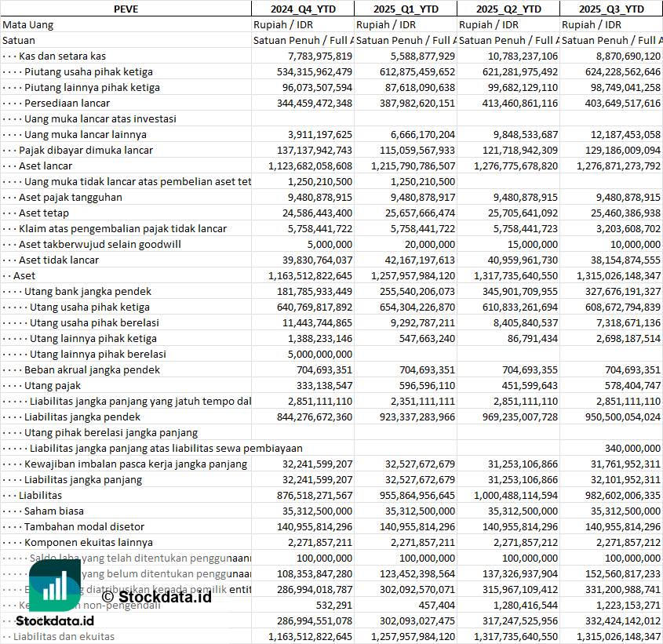Click Aset pajak tangguhan label
This screenshot has width=663, height=644.
pos(70,197)
